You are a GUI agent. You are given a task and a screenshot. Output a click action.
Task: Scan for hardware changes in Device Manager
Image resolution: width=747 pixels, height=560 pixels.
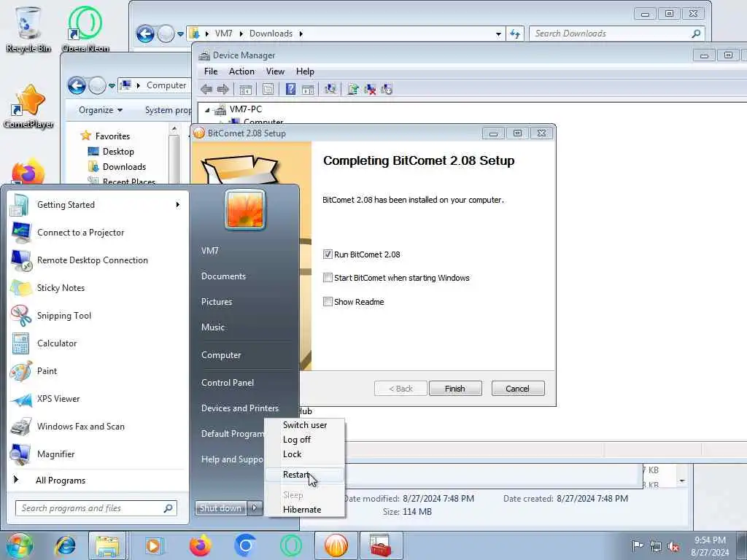pos(330,89)
